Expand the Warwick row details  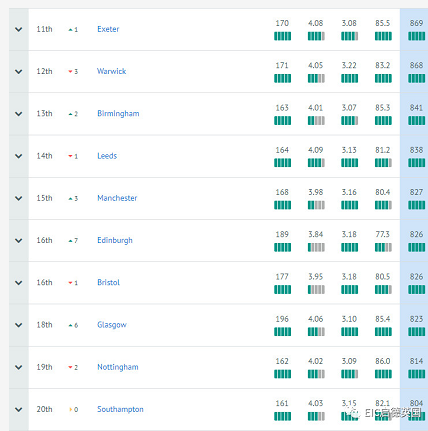point(19,72)
